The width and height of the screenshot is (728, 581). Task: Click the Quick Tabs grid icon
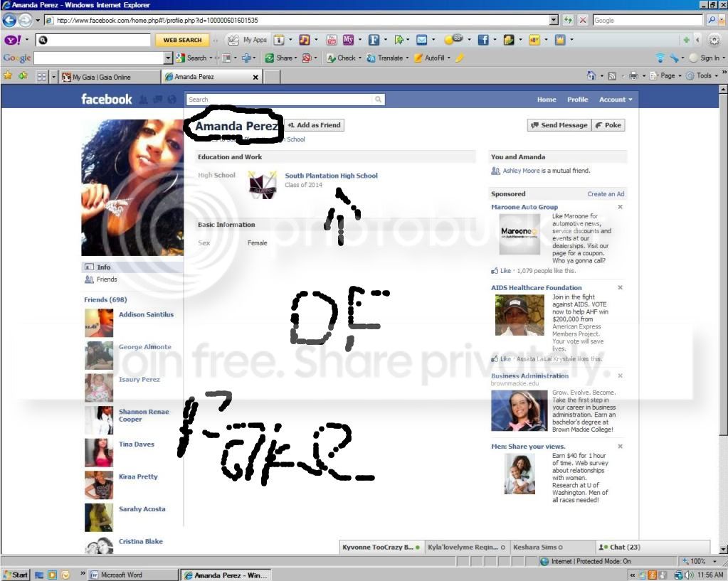pos(42,77)
